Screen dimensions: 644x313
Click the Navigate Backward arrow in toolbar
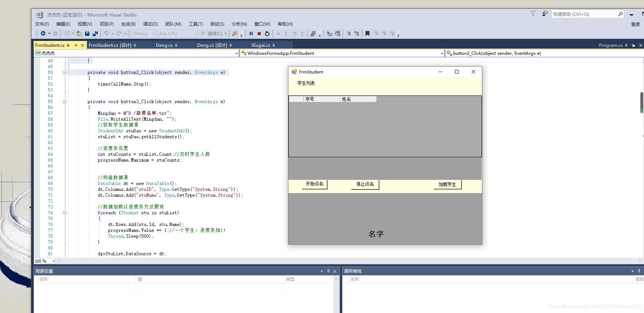pyautogui.click(x=43, y=34)
